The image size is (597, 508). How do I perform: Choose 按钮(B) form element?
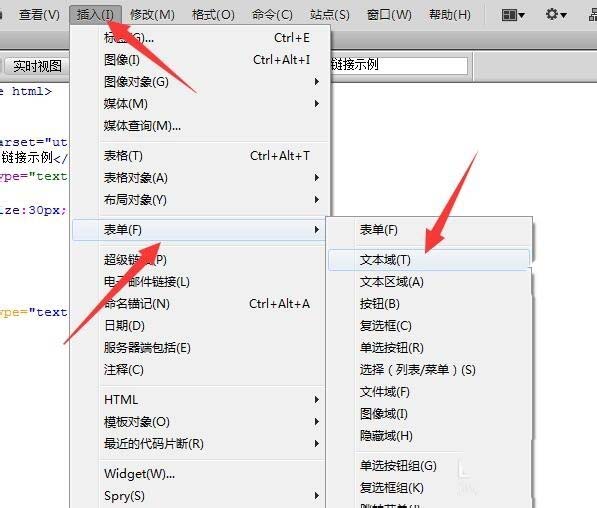pos(429,304)
